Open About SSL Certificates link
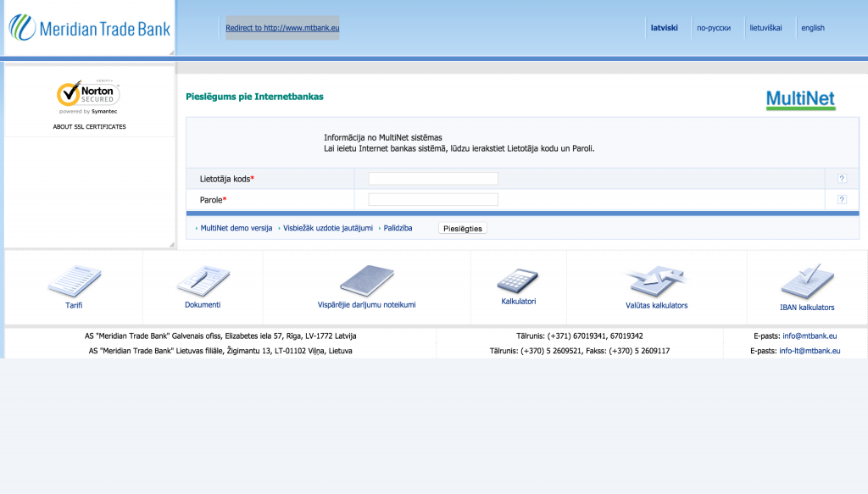This screenshot has width=868, height=494. click(x=89, y=127)
